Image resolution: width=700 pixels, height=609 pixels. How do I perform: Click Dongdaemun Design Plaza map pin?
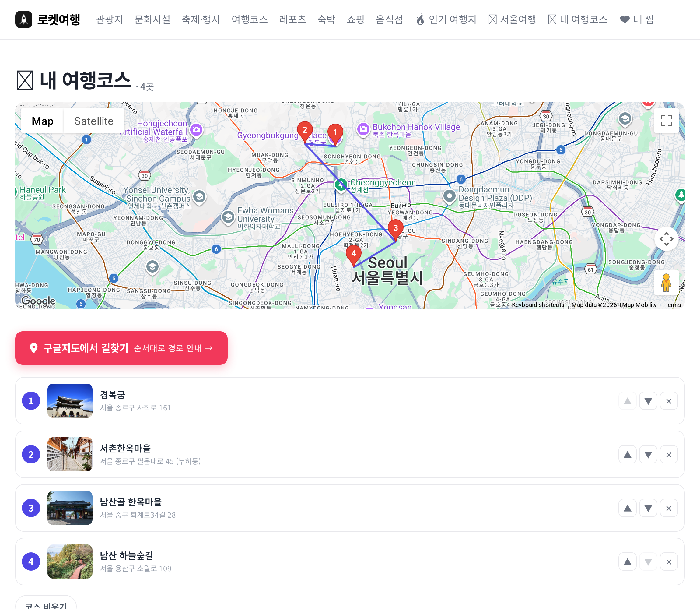pyautogui.click(x=449, y=196)
